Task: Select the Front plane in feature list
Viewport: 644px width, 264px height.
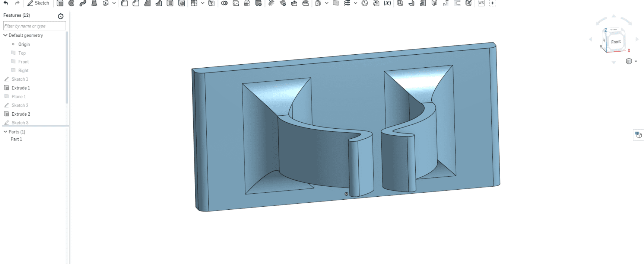Action: click(x=23, y=62)
